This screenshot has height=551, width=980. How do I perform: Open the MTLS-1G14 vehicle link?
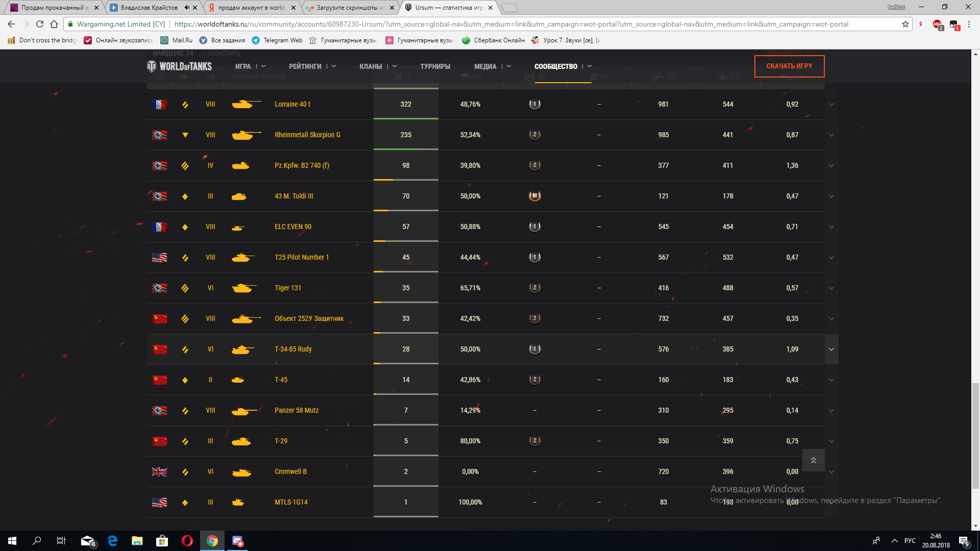(x=291, y=502)
